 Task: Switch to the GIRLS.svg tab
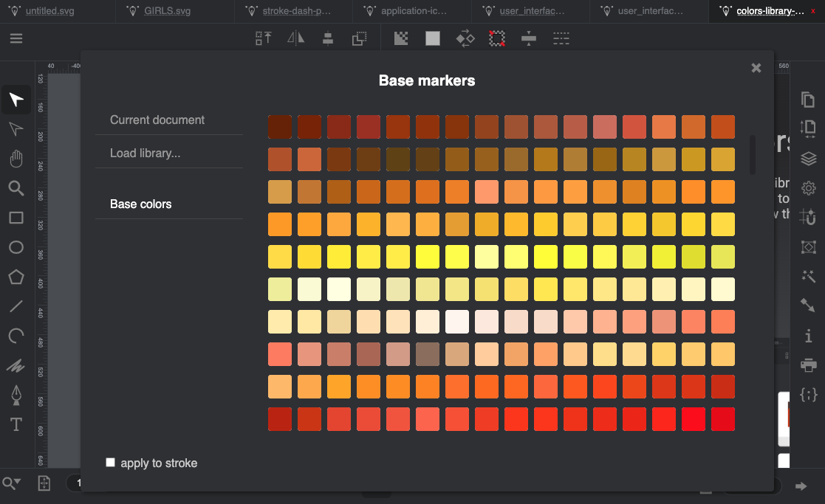coord(169,11)
